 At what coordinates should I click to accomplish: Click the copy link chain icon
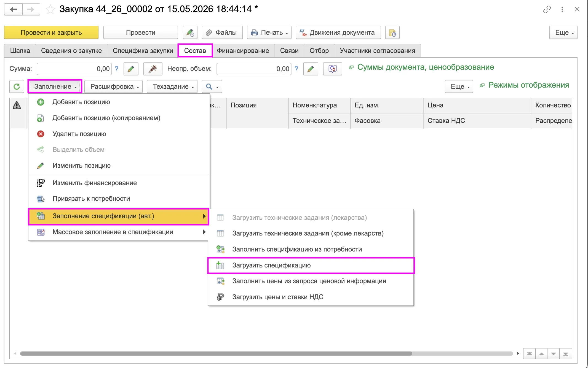(x=547, y=9)
